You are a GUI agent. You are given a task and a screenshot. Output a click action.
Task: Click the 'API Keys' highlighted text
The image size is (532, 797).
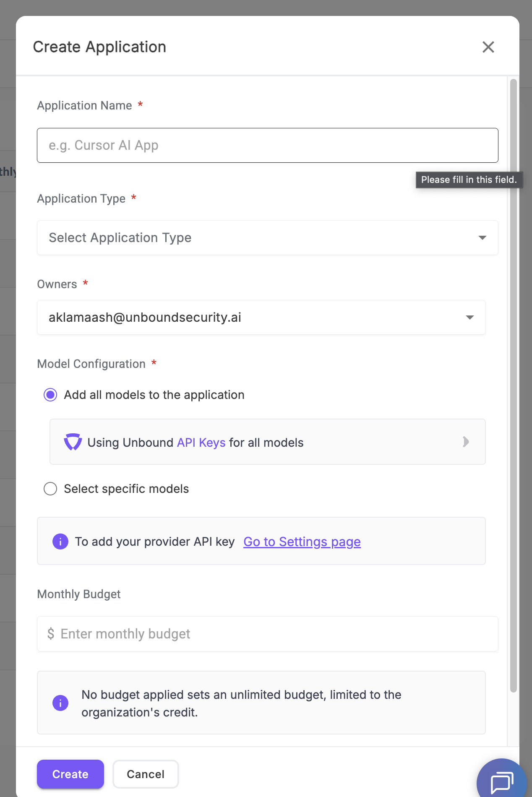pyautogui.click(x=201, y=443)
